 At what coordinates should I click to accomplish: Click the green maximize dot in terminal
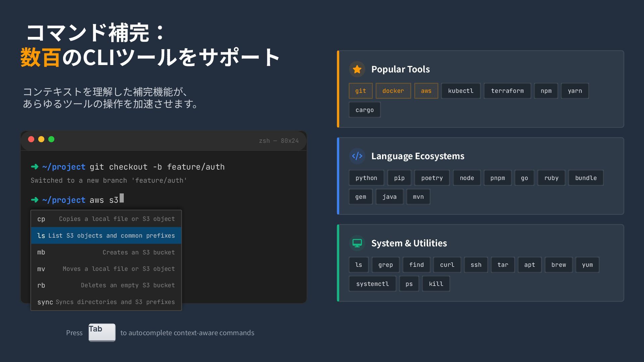[x=51, y=139]
